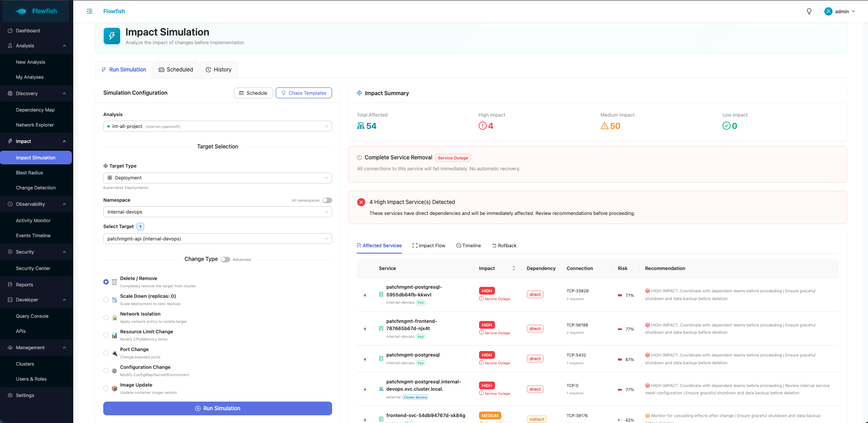Click the admin user avatar icon
The height and width of the screenshot is (423, 868).
(x=828, y=11)
